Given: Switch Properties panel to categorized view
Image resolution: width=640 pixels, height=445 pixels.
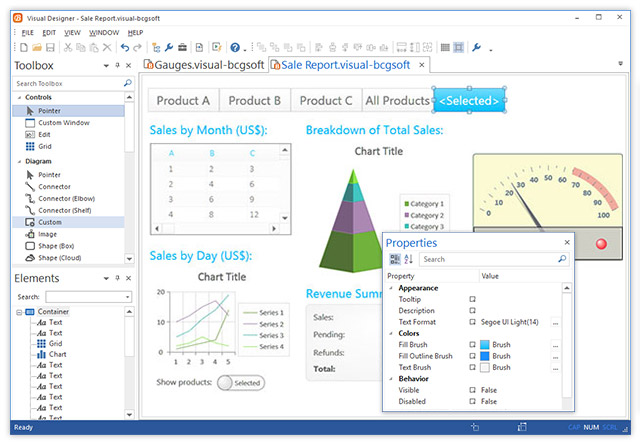Looking at the screenshot, I should point(394,259).
